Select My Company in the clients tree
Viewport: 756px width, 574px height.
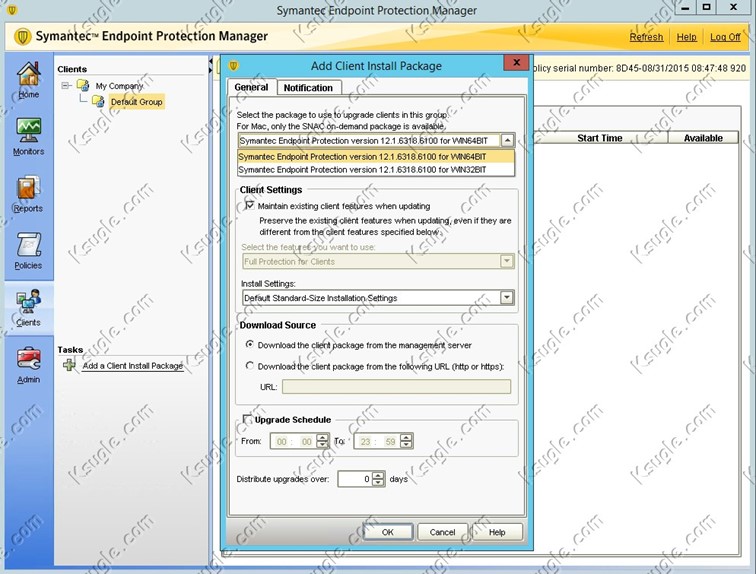[x=119, y=86]
